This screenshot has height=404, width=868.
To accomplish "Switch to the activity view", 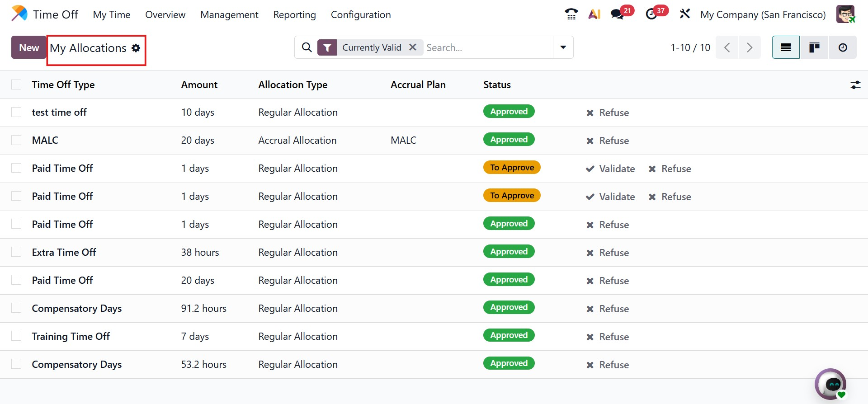I will pyautogui.click(x=843, y=47).
